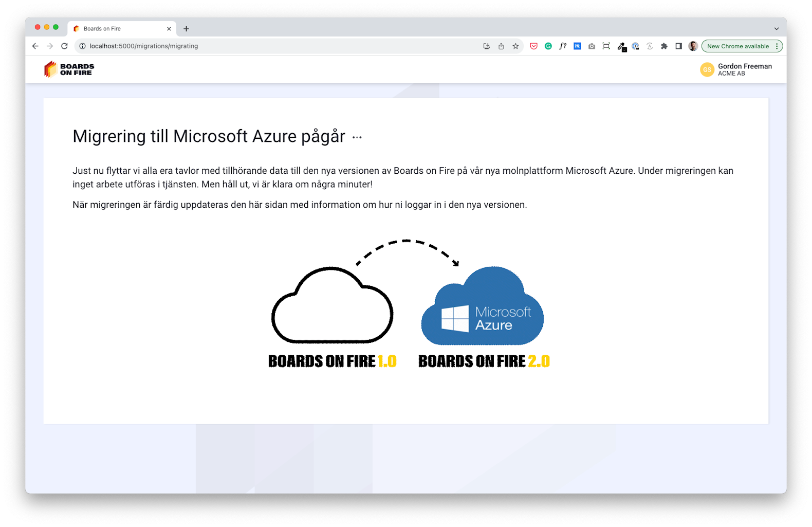Open the Pocket extension
The width and height of the screenshot is (812, 527).
534,46
